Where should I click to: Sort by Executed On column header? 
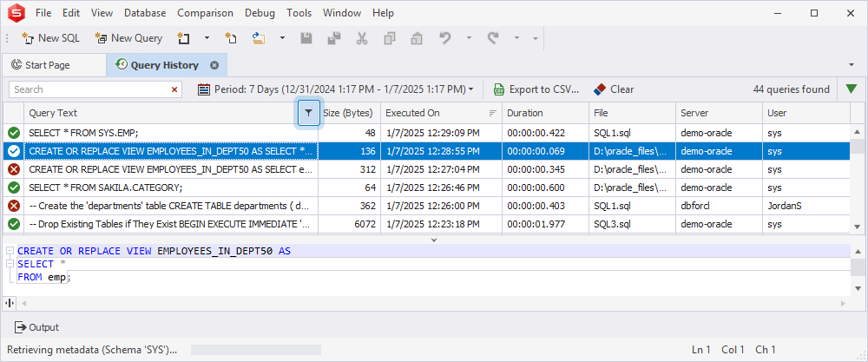click(x=441, y=113)
